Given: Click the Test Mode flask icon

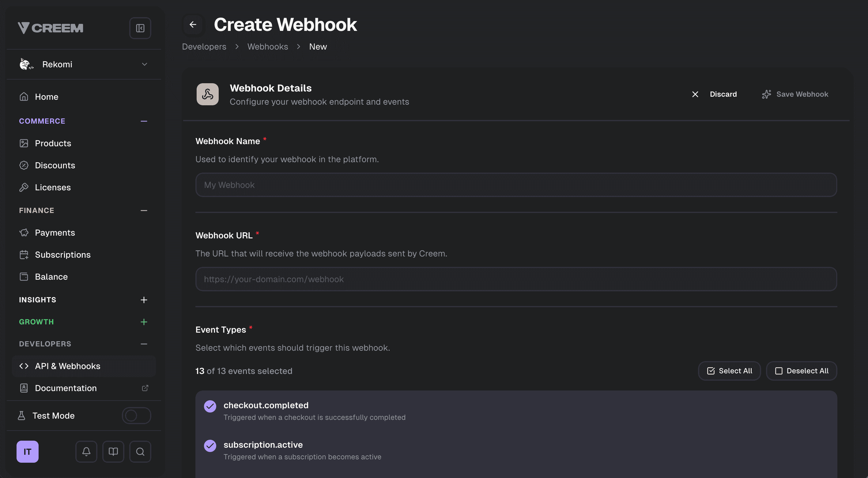Looking at the screenshot, I should click(21, 416).
